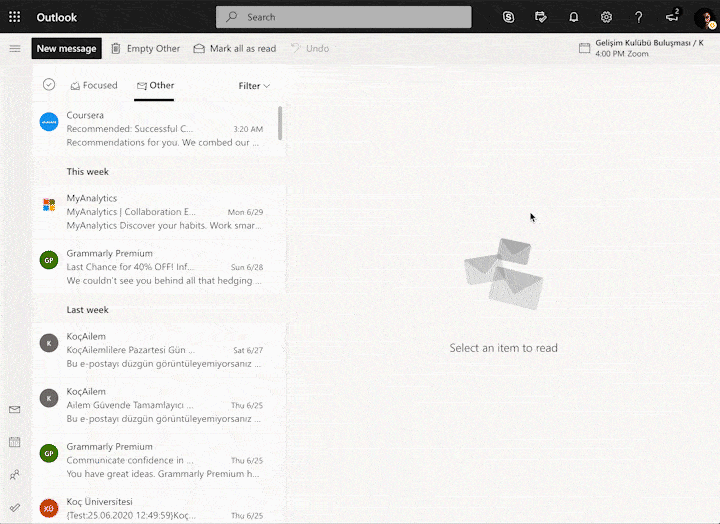Expand the Filter dropdown
Viewport: 720px width, 524px height.
tap(254, 86)
